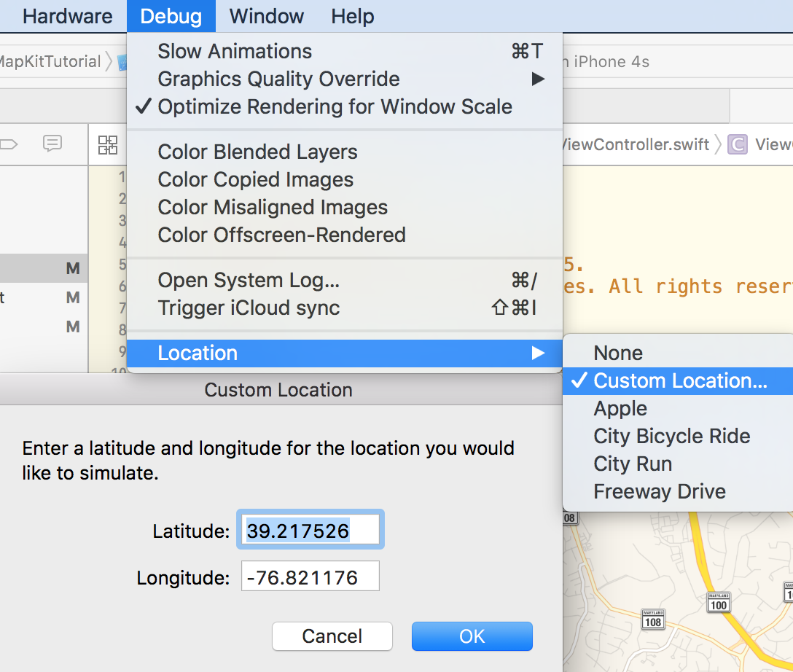The height and width of the screenshot is (672, 793).
Task: Open the Help menu
Action: (353, 16)
